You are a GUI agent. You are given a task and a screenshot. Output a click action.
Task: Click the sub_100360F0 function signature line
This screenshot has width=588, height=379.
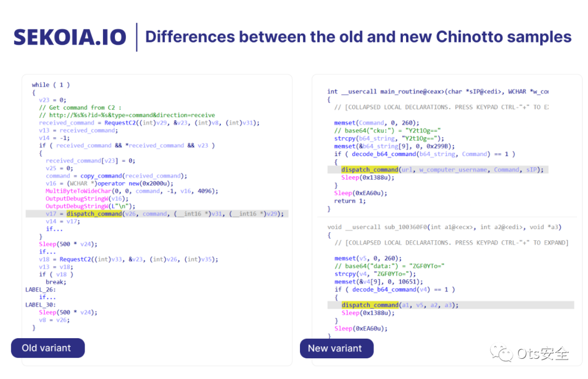coord(444,227)
